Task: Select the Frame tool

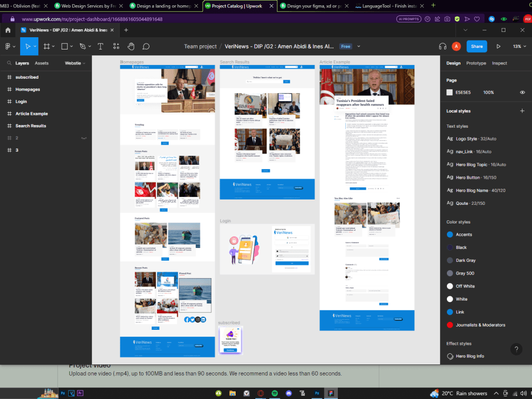Action: 47,46
